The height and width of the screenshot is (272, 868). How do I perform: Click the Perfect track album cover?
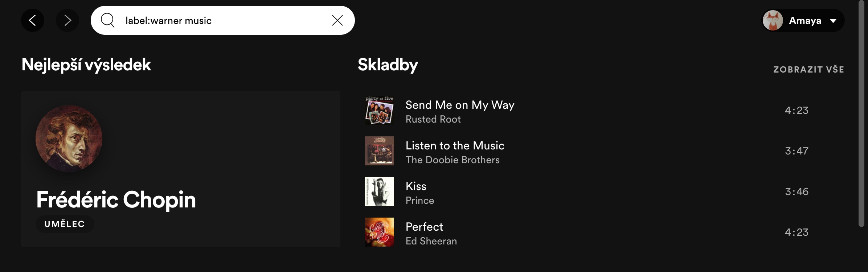click(380, 232)
